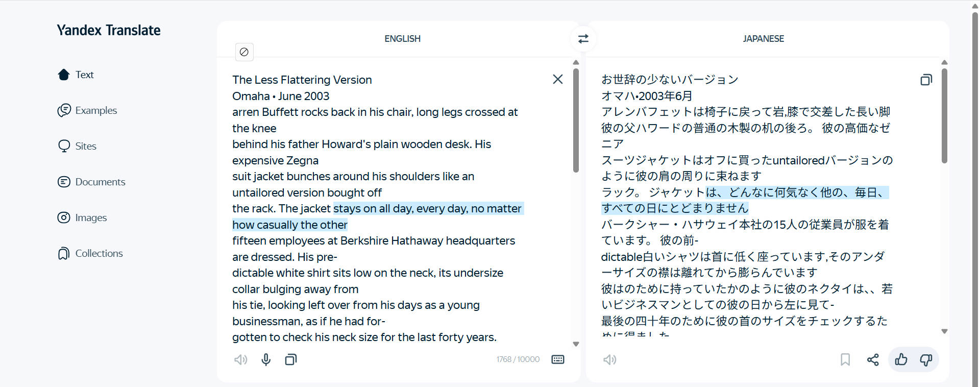Share the translation
The image size is (980, 387).
873,359
